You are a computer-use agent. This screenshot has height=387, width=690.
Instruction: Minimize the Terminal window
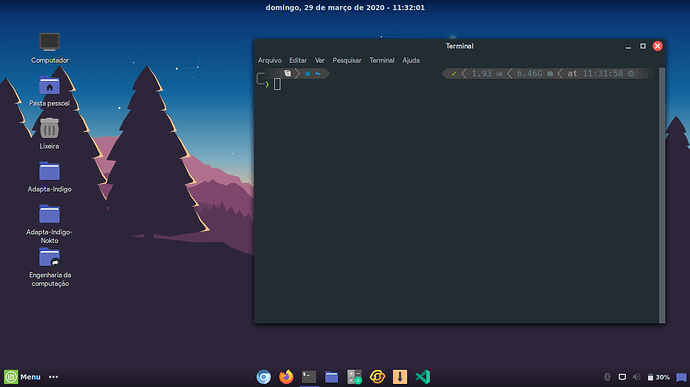(x=628, y=46)
